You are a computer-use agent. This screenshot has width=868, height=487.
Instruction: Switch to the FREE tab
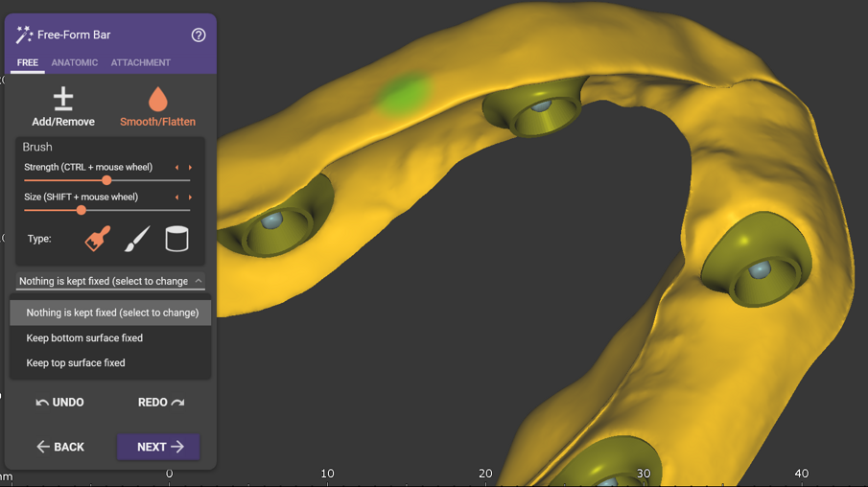[28, 62]
